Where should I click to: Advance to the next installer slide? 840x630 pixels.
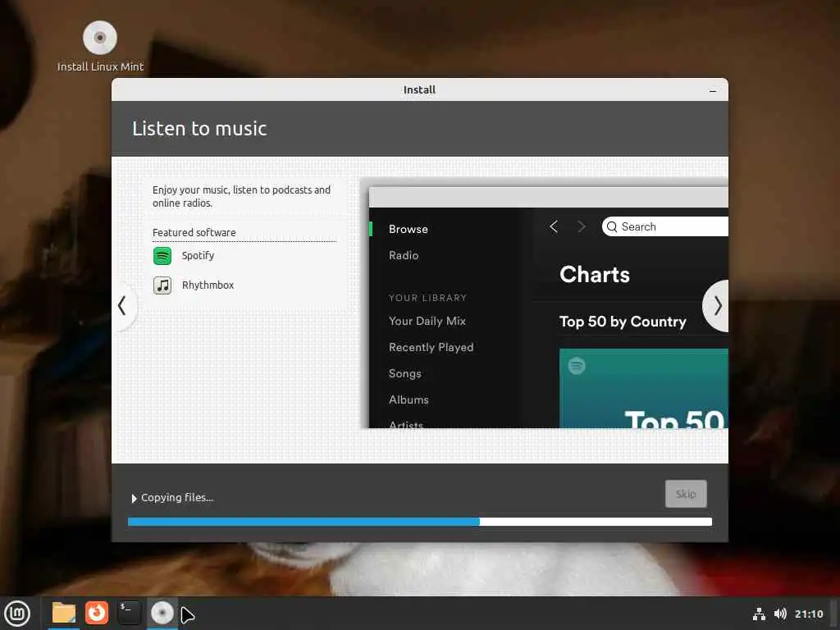717,306
